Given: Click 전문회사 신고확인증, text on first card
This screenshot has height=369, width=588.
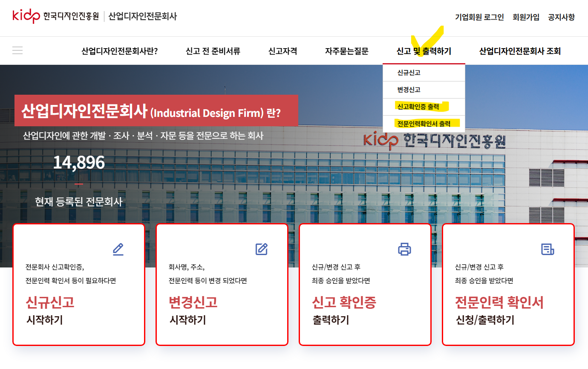Looking at the screenshot, I should [55, 267].
